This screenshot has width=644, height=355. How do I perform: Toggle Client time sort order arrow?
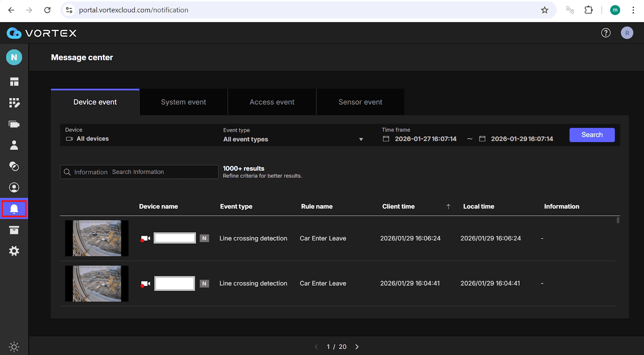[448, 207]
